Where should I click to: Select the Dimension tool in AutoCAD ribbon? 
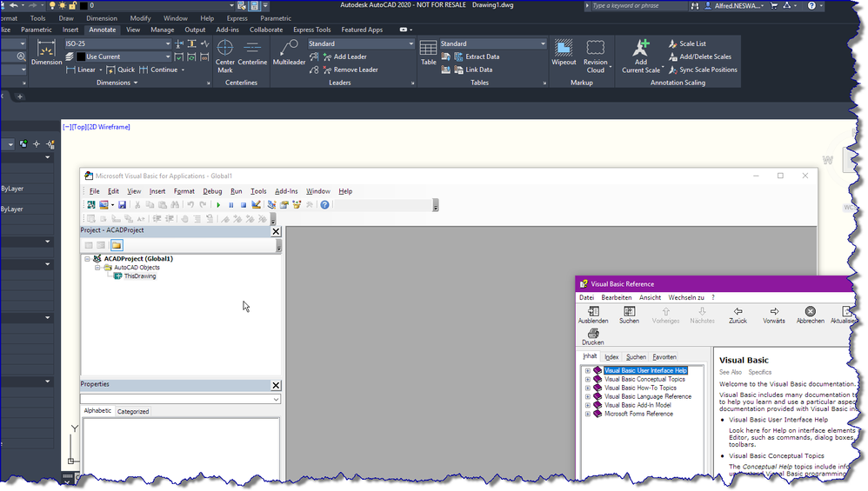click(46, 53)
